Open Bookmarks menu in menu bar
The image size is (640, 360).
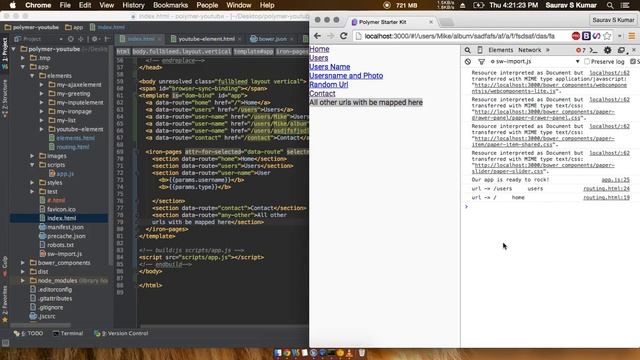pyautogui.click(x=170, y=5)
